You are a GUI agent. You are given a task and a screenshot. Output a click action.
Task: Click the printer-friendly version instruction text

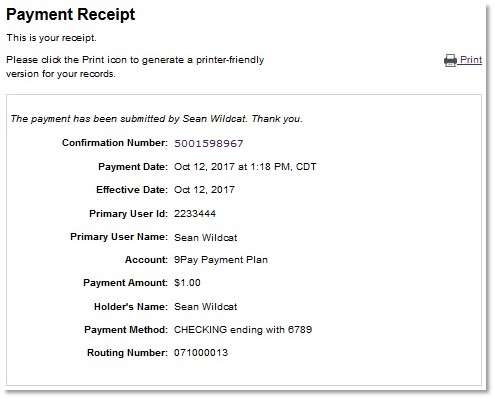tap(135, 67)
